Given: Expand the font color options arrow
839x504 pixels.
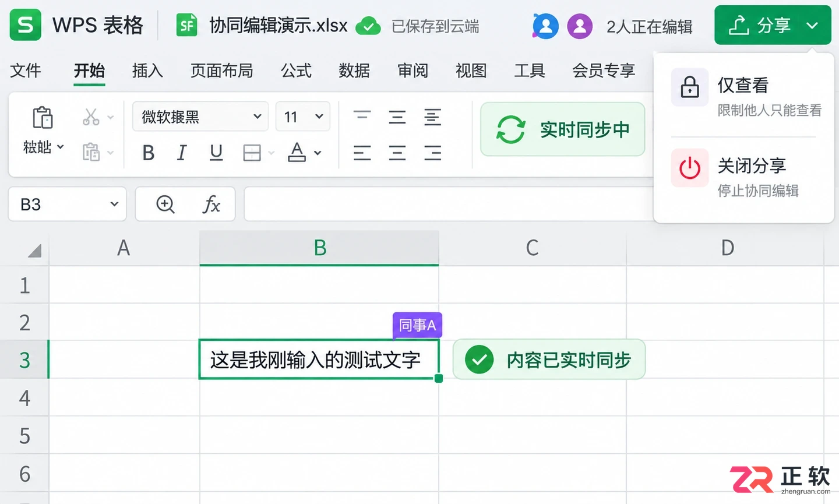Looking at the screenshot, I should tap(318, 153).
